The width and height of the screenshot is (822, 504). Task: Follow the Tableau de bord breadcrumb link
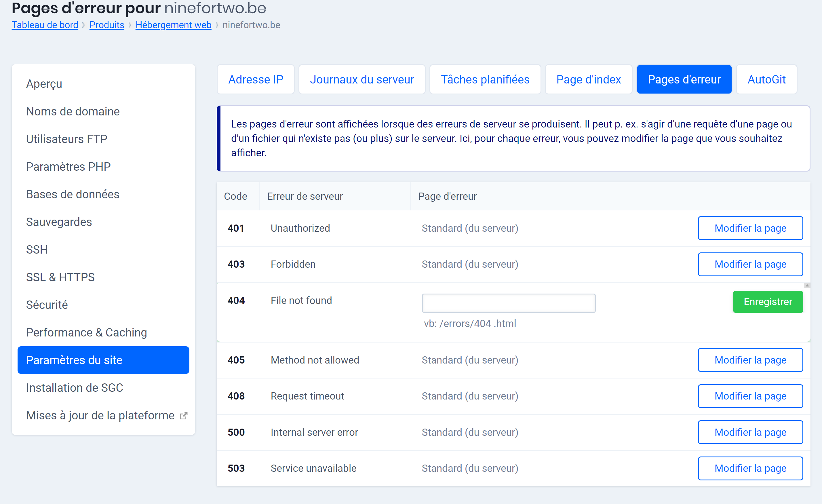45,25
